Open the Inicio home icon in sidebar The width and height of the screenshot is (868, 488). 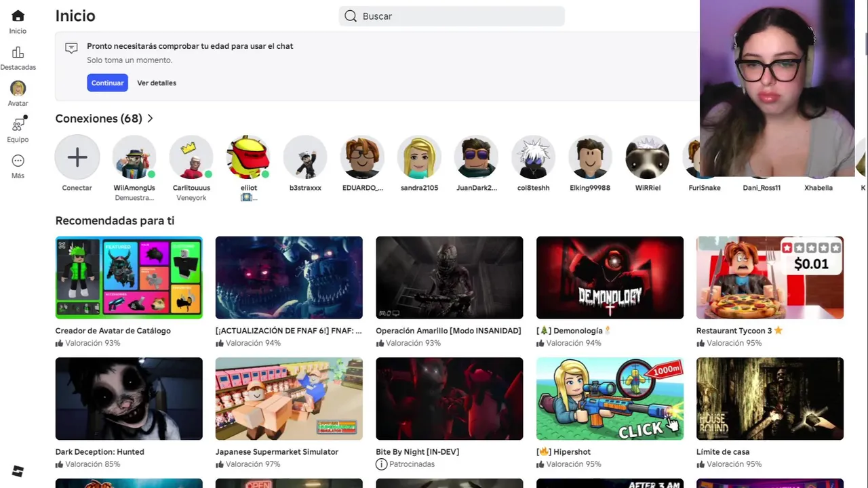pyautogui.click(x=18, y=16)
